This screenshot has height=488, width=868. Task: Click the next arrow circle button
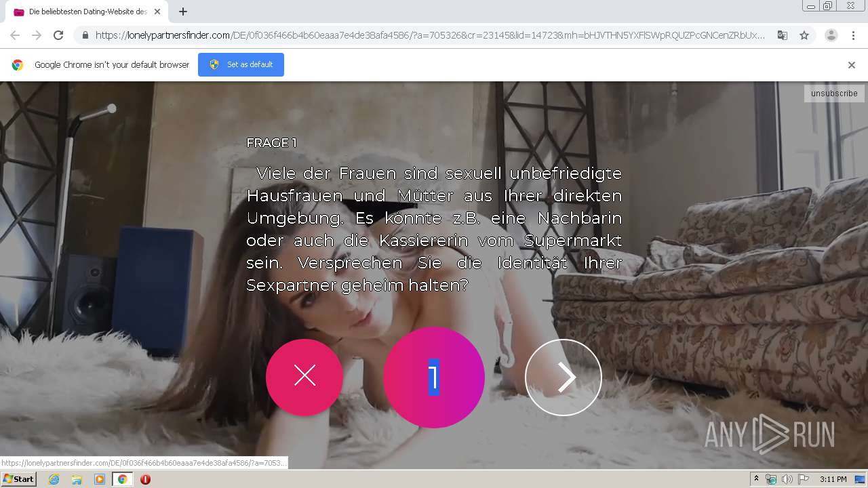(x=564, y=378)
